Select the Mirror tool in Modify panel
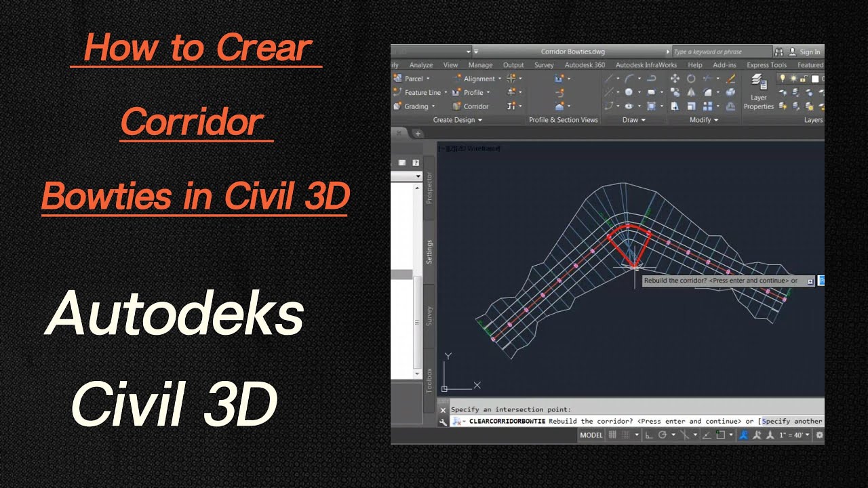868x488 pixels. [x=691, y=92]
